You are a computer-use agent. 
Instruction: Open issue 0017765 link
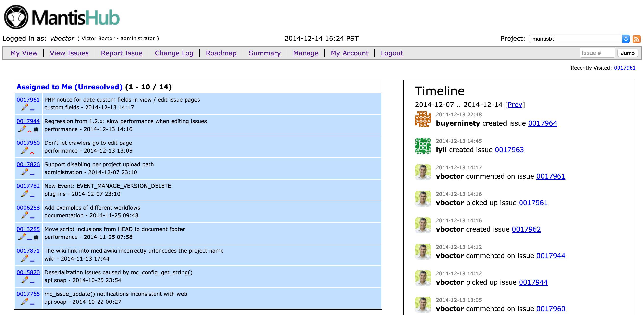tap(28, 294)
